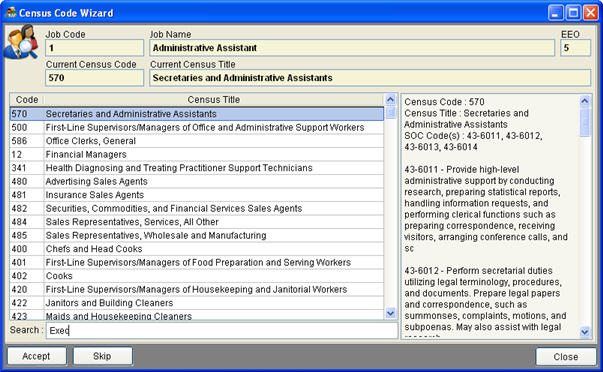Click the Job Name field Administrative Assistant
This screenshot has width=603, height=372.
pyautogui.click(x=352, y=48)
